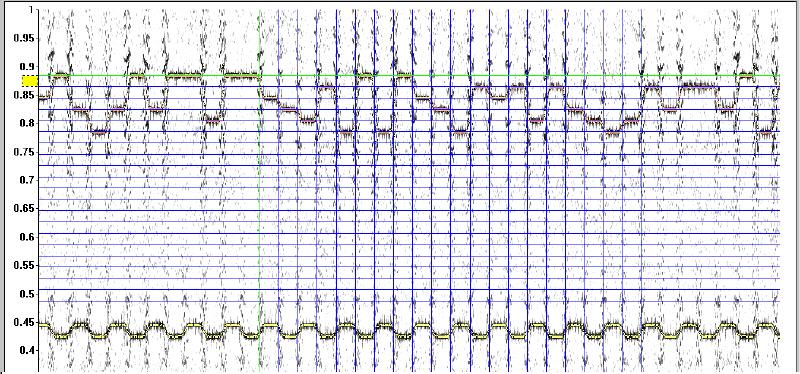Image resolution: width=800 pixels, height=374 pixels.
Task: Click the green horizontal threshold line
Action: [x=409, y=76]
